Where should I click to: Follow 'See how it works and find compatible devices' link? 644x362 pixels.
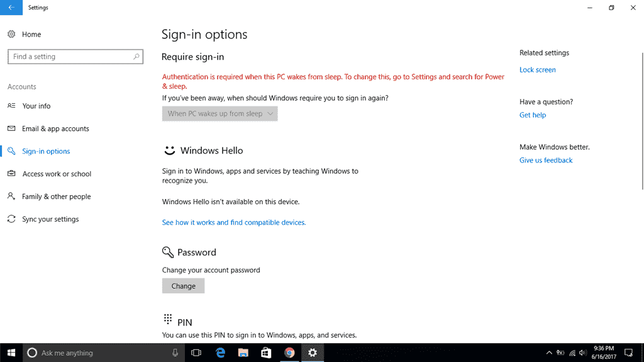click(x=234, y=222)
